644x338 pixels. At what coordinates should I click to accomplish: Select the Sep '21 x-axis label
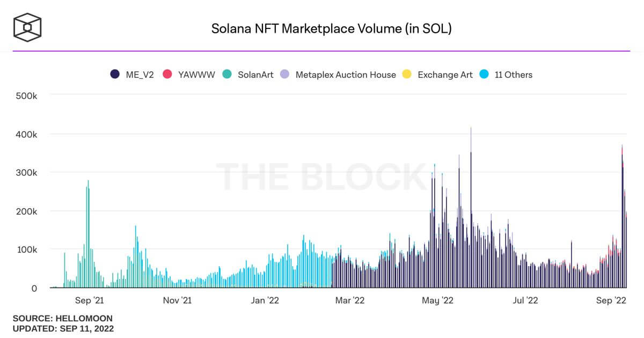[90, 300]
